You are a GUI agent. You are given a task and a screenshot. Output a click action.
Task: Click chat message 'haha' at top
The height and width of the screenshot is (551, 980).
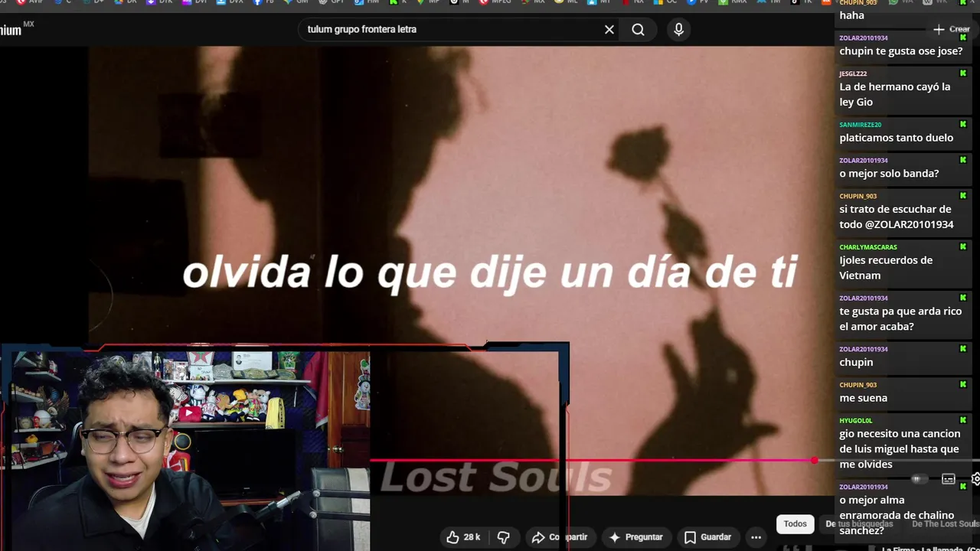851,15
